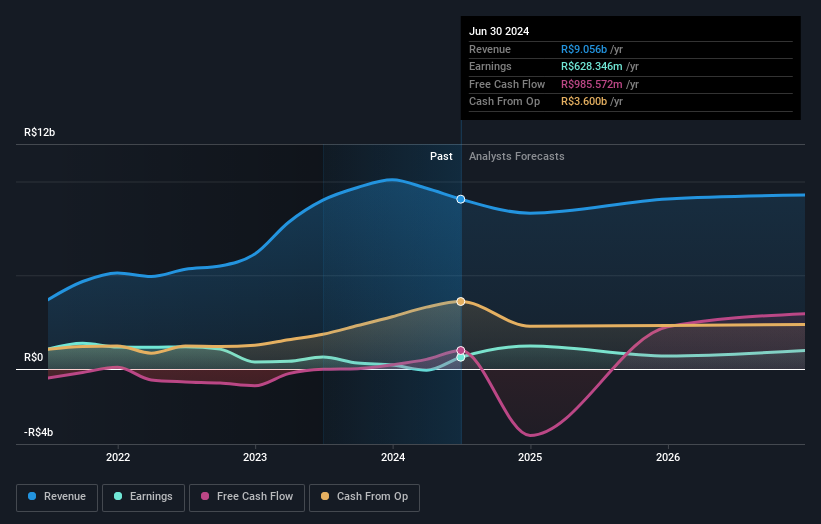Click the Cash From Op label in tooltip
Image resolution: width=821 pixels, height=524 pixels.
504,102
